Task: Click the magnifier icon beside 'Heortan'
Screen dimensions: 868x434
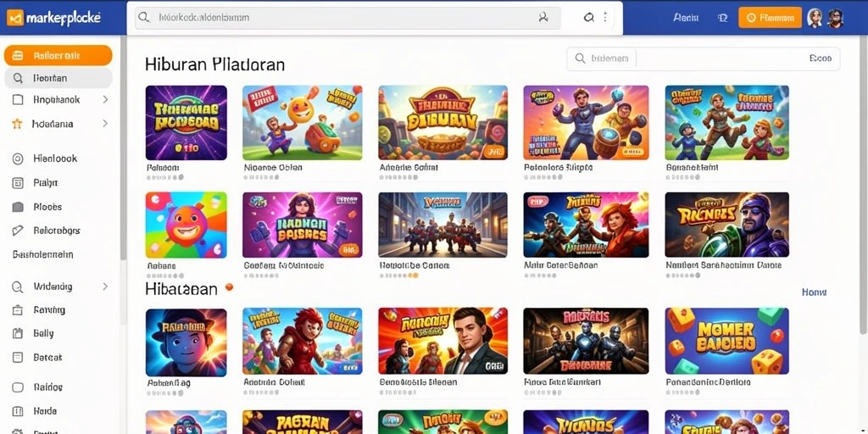Action: point(18,78)
